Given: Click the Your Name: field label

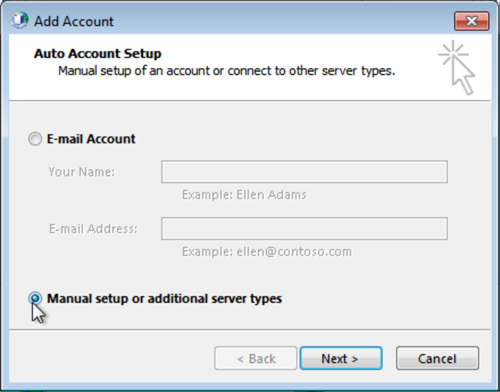Looking at the screenshot, I should coord(82,172).
